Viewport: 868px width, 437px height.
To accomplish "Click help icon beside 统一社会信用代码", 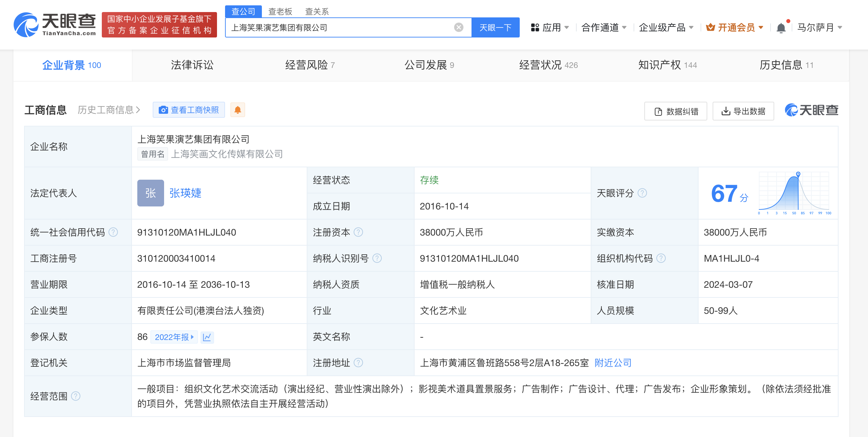I will [114, 232].
